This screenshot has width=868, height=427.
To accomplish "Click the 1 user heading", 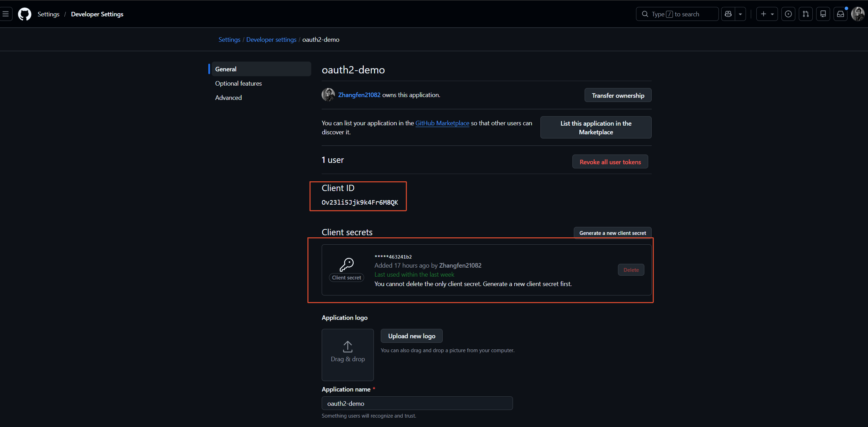I will 332,160.
